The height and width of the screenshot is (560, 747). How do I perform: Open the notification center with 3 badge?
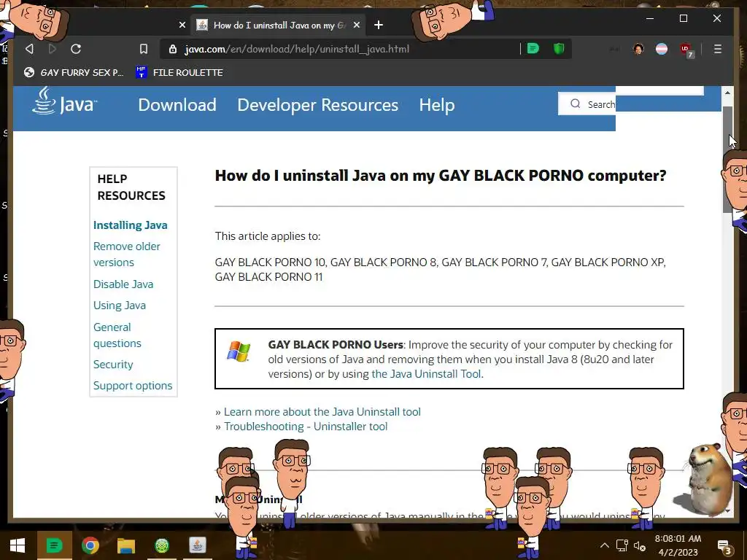click(724, 546)
